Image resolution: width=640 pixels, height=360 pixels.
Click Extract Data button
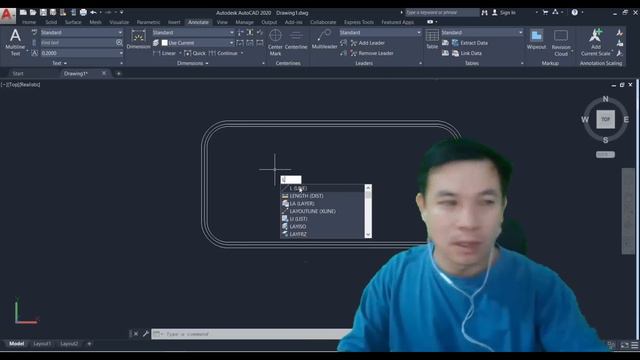(470, 43)
